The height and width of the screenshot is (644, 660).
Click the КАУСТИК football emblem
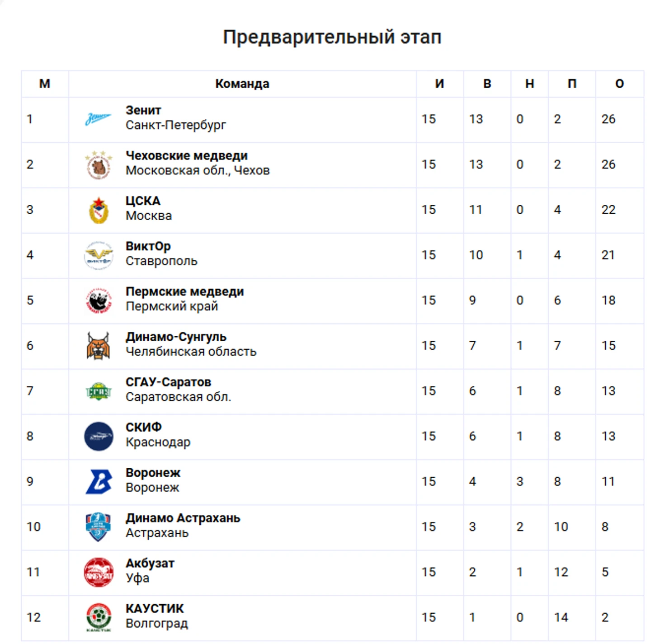tap(99, 617)
